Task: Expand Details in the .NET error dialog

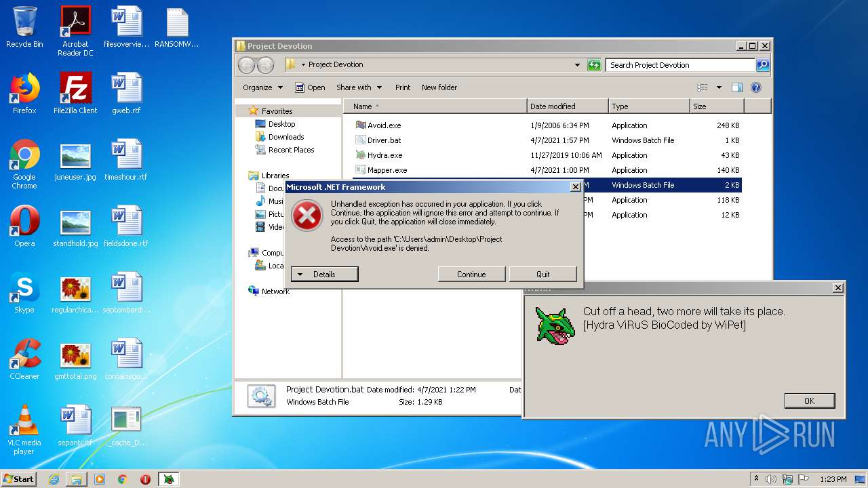Action: click(324, 274)
